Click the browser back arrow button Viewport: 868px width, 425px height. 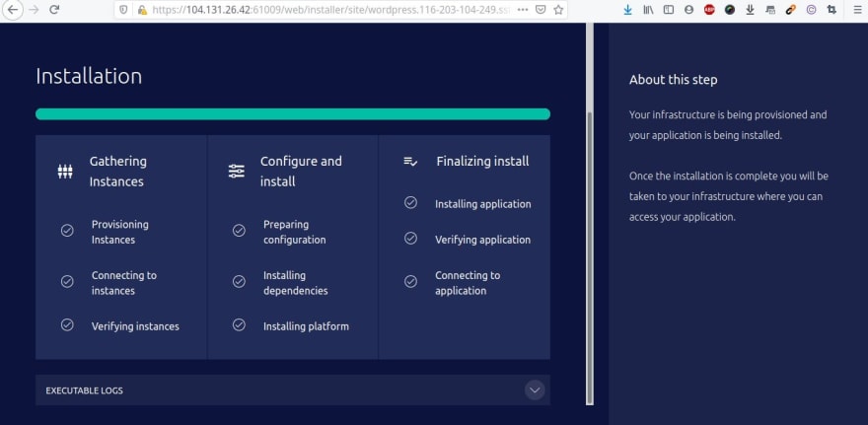click(x=12, y=10)
